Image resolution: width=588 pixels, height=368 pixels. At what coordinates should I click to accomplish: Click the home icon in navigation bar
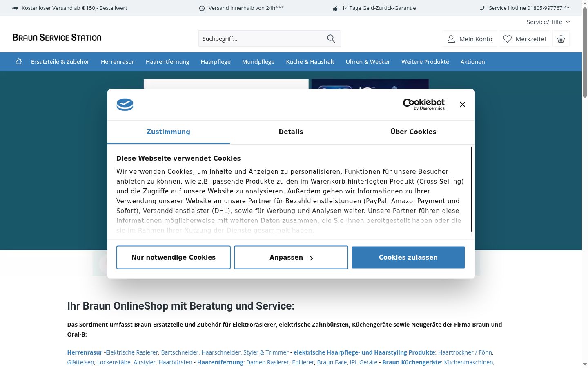(19, 61)
